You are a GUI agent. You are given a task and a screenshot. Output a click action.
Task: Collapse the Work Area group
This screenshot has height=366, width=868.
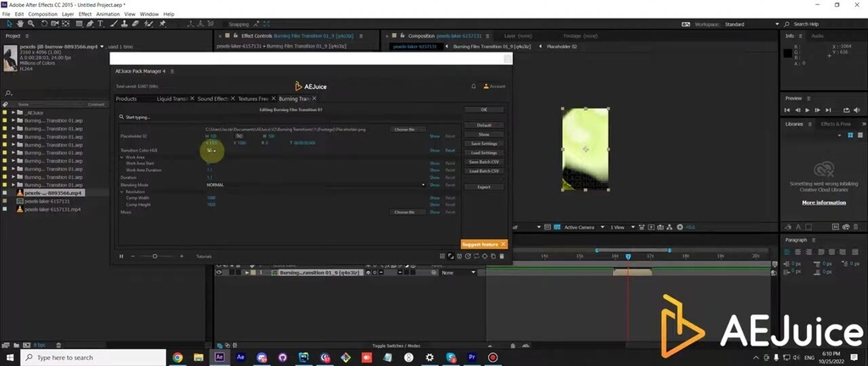coord(122,157)
